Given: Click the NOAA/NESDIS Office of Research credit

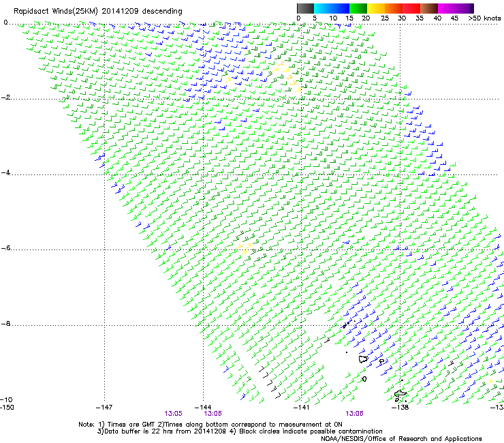Looking at the screenshot, I should point(401,439).
